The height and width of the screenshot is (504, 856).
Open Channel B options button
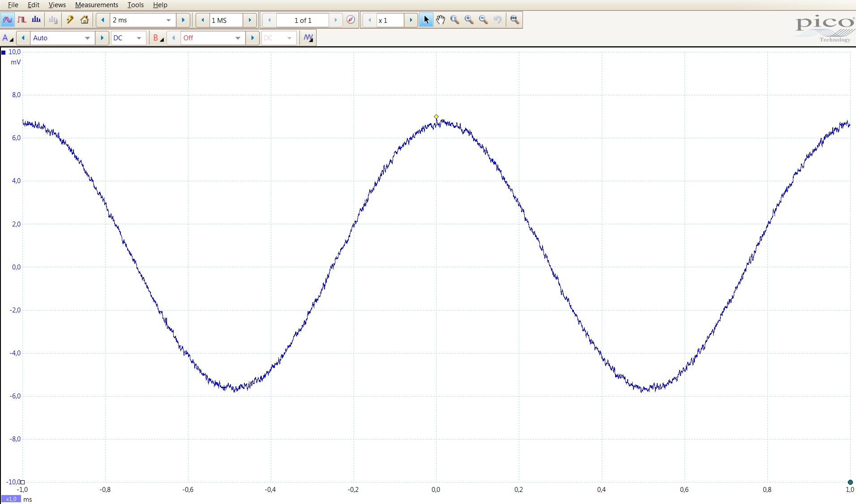coord(158,38)
